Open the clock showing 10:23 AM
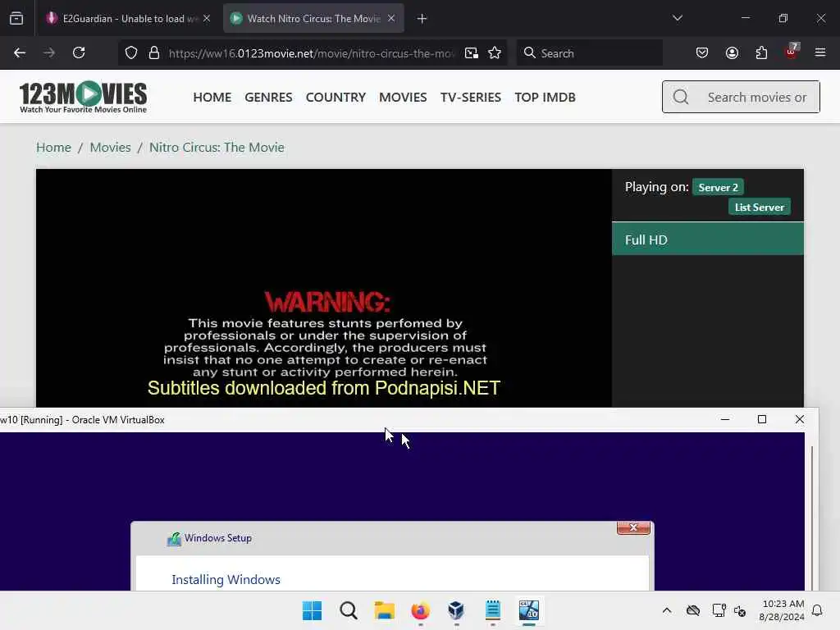 [782, 610]
